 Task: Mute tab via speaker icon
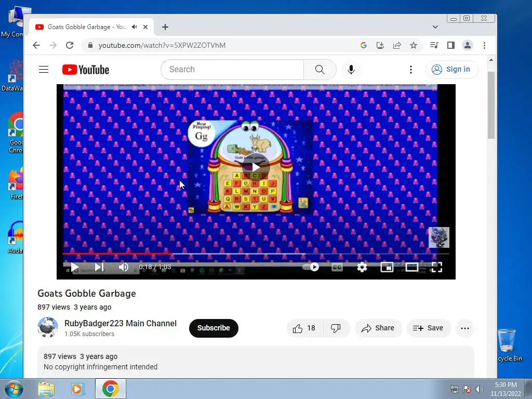[x=135, y=27]
